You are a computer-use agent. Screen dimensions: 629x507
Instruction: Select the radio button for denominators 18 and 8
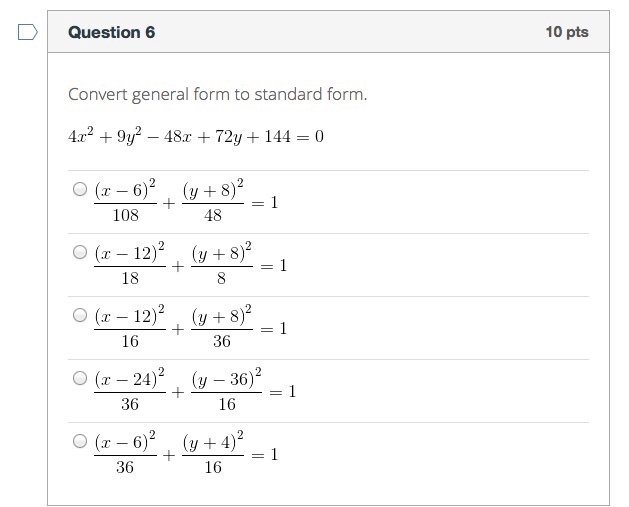point(80,252)
